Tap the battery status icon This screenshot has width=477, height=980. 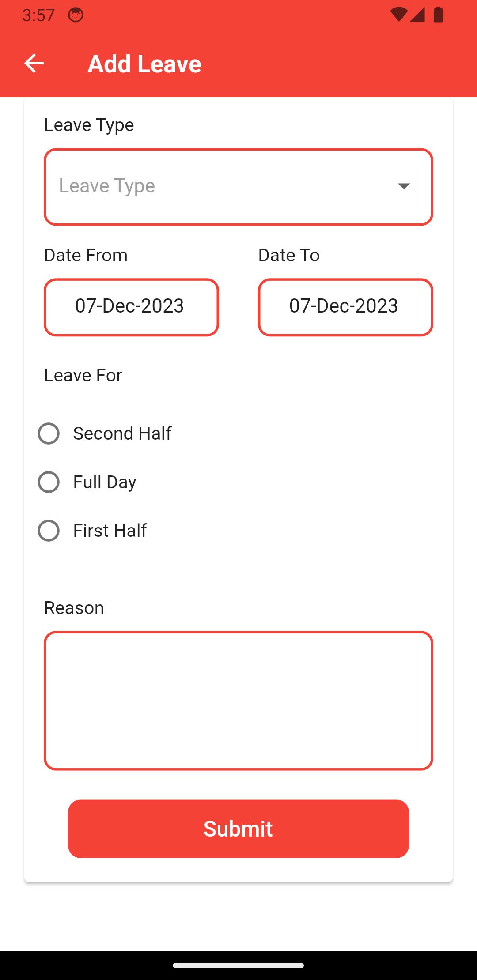pyautogui.click(x=438, y=15)
